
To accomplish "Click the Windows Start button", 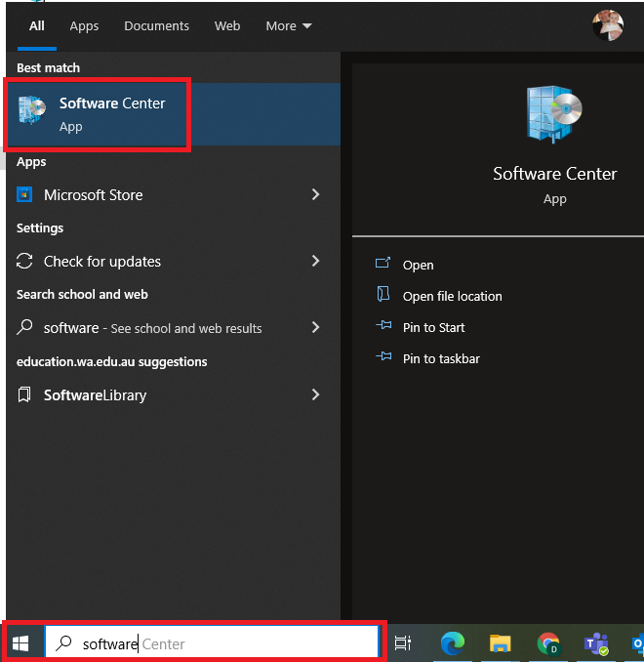I will click(x=20, y=643).
